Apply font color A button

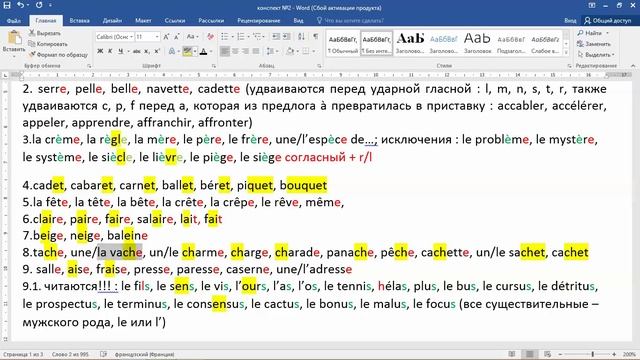coord(203,51)
